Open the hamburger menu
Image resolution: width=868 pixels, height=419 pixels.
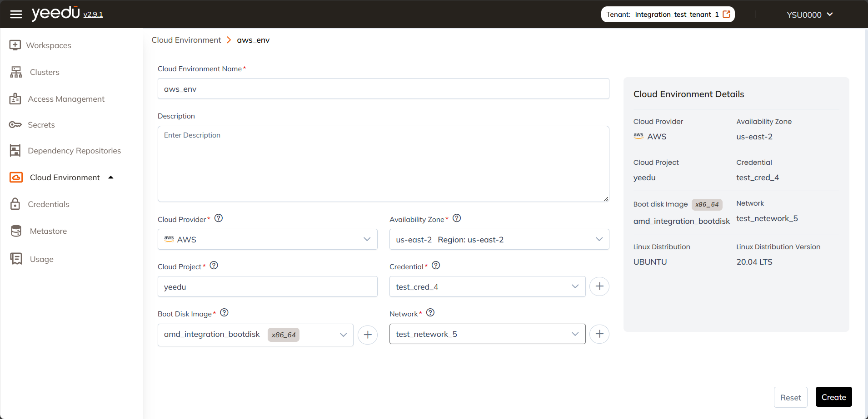[x=16, y=14]
